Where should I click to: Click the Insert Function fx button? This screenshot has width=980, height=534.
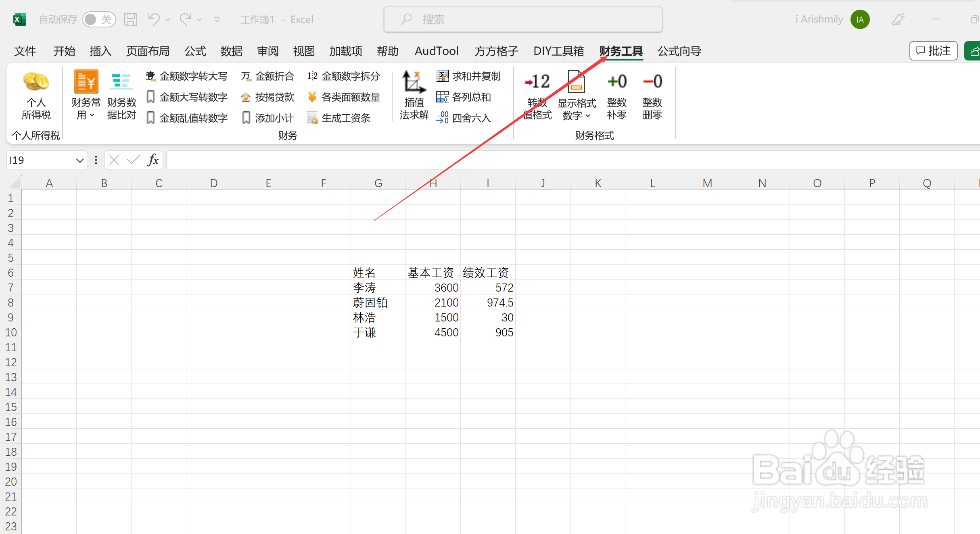pos(153,160)
